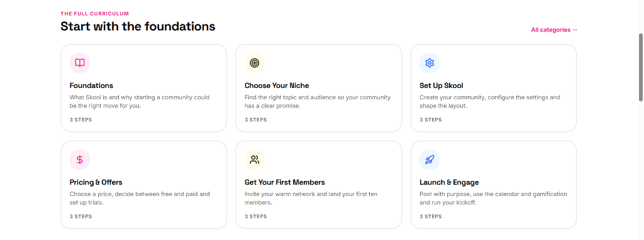Screen dimensions: 644x240
Task: Click the vertical page scrollbar thumb
Action: pos(640,67)
